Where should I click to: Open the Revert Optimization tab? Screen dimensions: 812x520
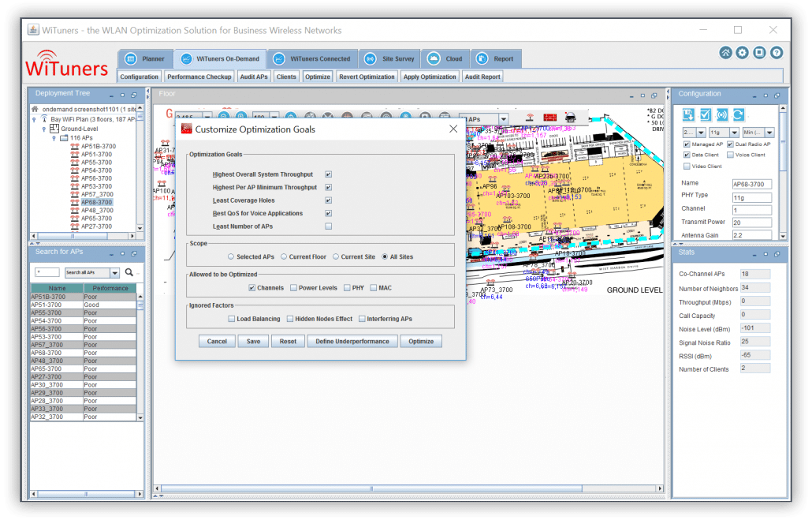point(367,77)
